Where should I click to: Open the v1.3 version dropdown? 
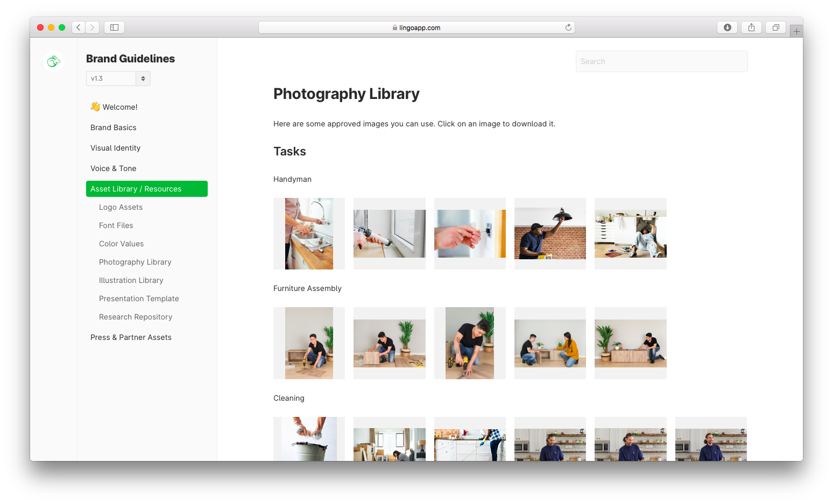(118, 79)
